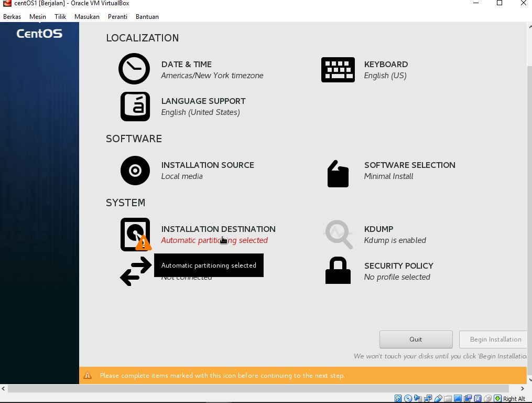Select the Installation Source disc icon
This screenshot has width=532, height=403.
tap(135, 171)
